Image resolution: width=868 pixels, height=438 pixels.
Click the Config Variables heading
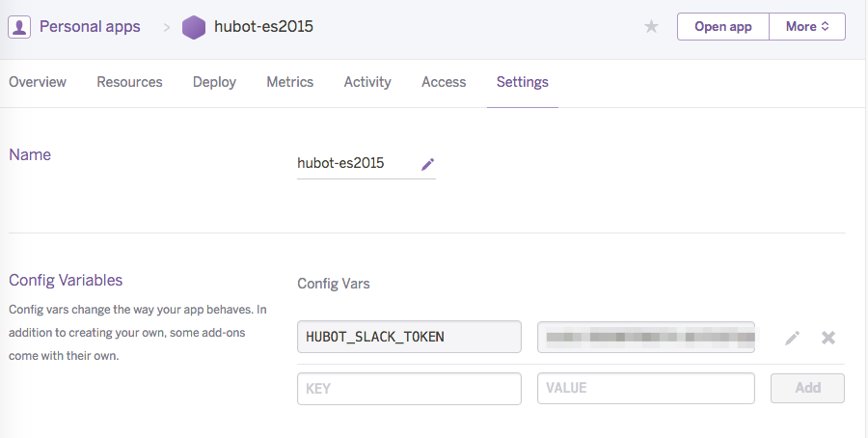66,280
